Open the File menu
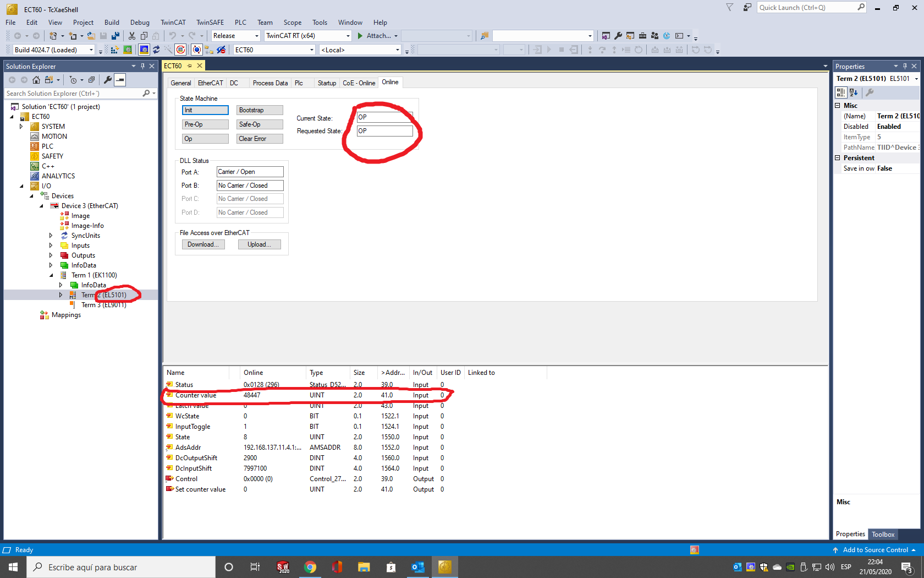Viewport: 924px width, 578px height. pyautogui.click(x=10, y=23)
